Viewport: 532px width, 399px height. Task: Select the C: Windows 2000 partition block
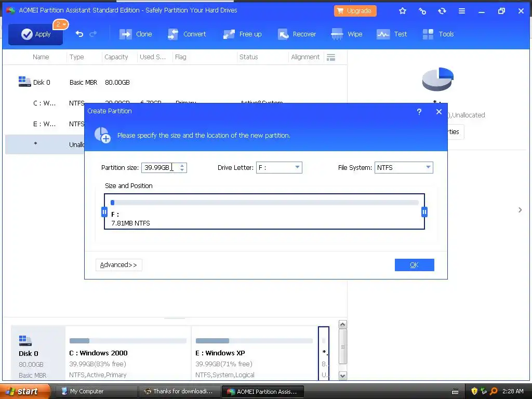128,353
